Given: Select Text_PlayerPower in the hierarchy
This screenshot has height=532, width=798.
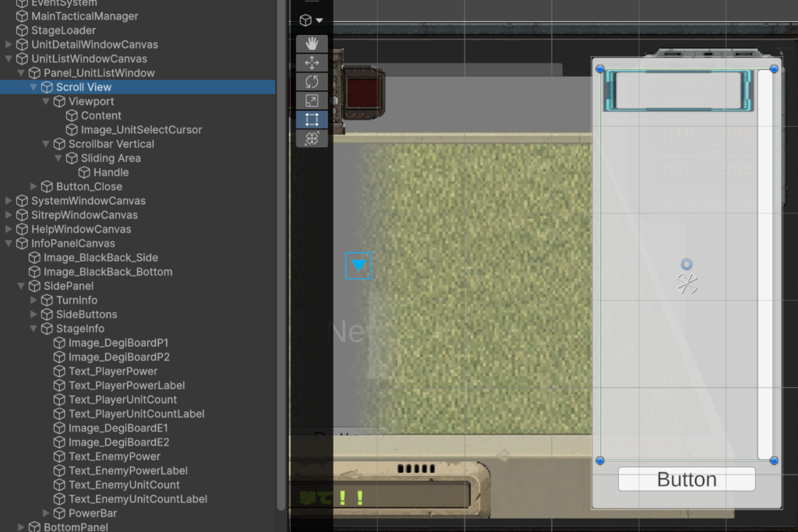Looking at the screenshot, I should (x=112, y=372).
